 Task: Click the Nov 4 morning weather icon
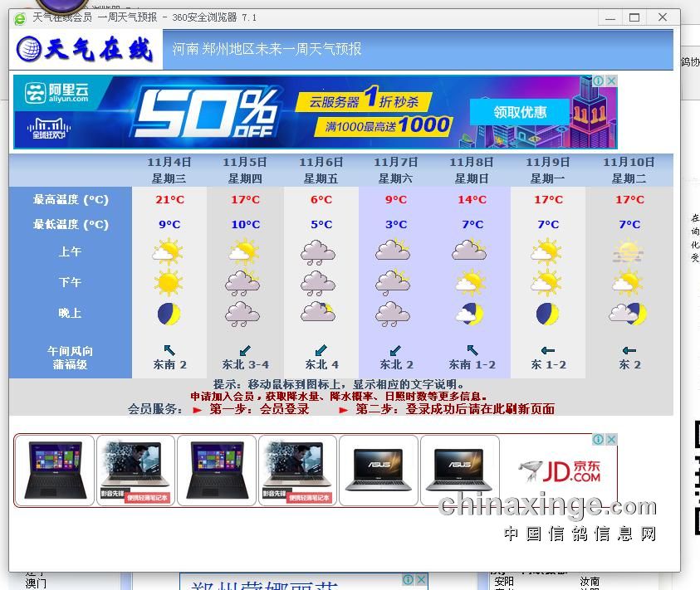point(168,251)
